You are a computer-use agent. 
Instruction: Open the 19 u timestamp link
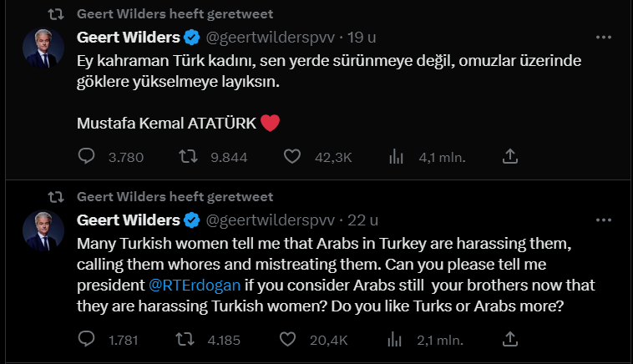[362, 38]
